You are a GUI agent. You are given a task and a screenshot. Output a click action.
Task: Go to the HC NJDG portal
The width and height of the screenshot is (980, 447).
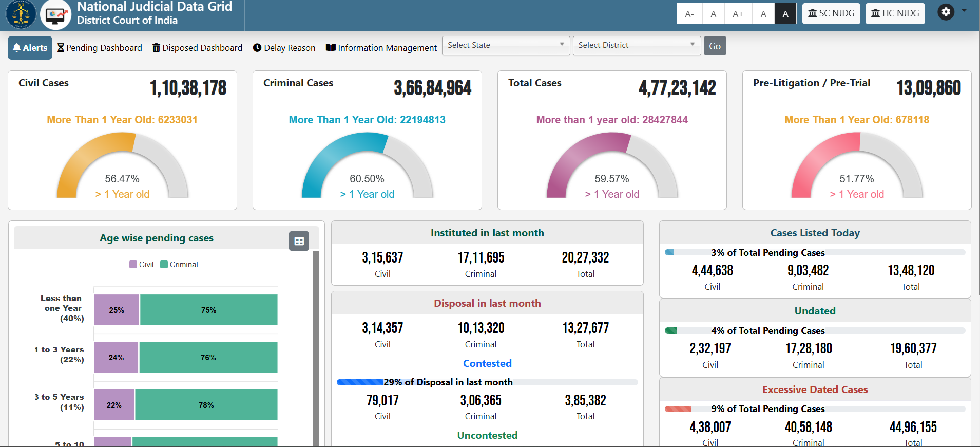pyautogui.click(x=895, y=13)
